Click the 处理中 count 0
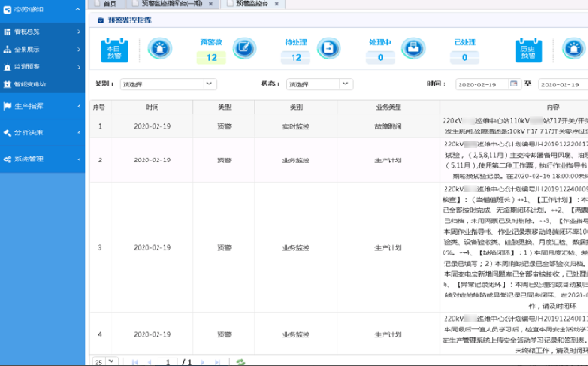Image resolution: width=588 pixels, height=366 pixels. click(x=380, y=58)
